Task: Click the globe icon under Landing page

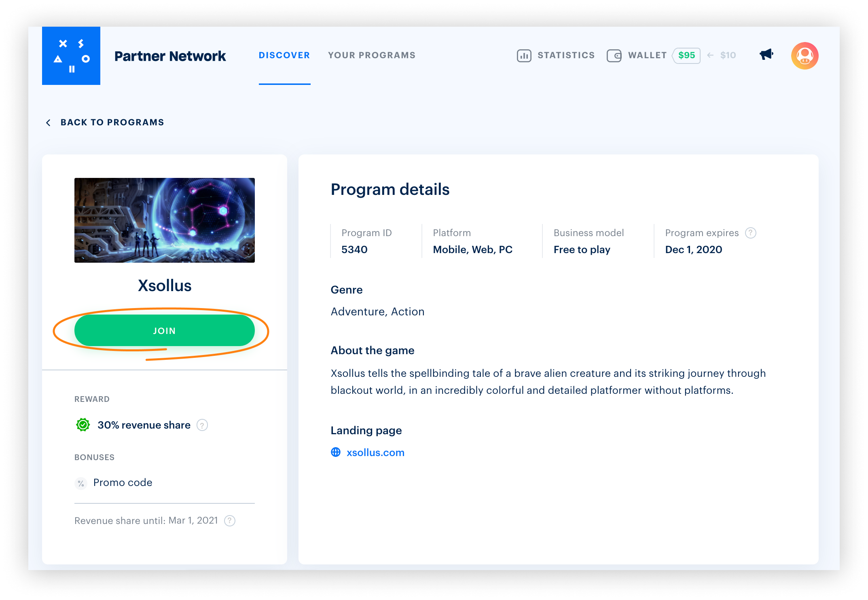Action: pos(336,452)
